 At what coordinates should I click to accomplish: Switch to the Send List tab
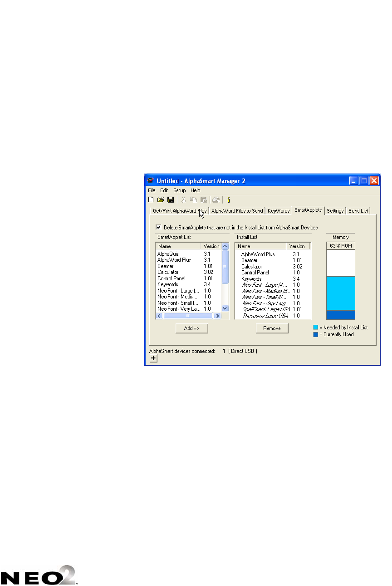(358, 211)
